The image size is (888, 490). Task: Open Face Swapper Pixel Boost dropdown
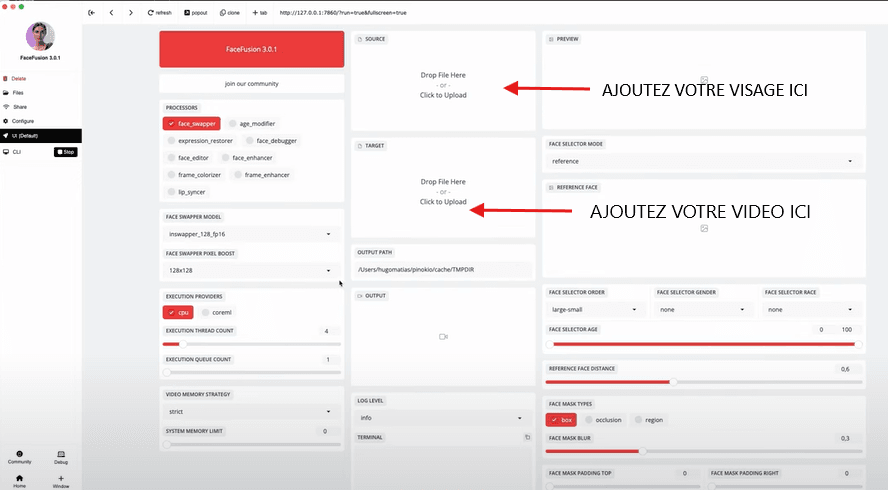point(250,270)
